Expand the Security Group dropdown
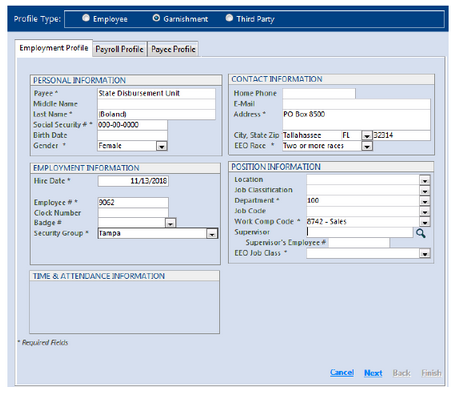 pyautogui.click(x=212, y=234)
